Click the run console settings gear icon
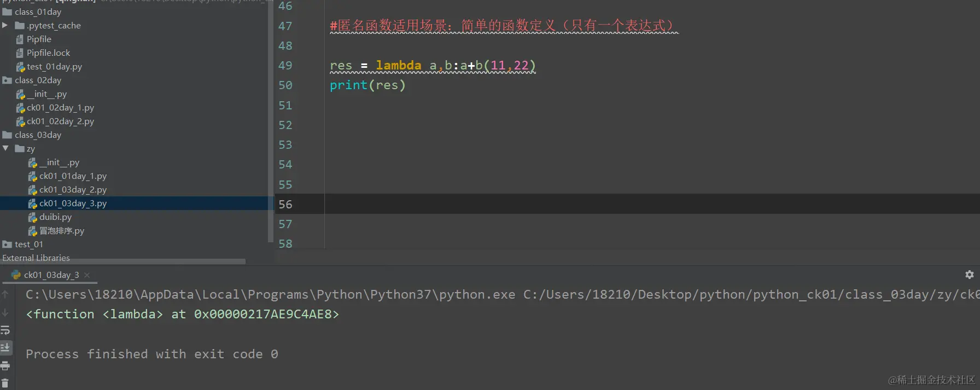Screen dimensions: 980x390 click(969, 275)
